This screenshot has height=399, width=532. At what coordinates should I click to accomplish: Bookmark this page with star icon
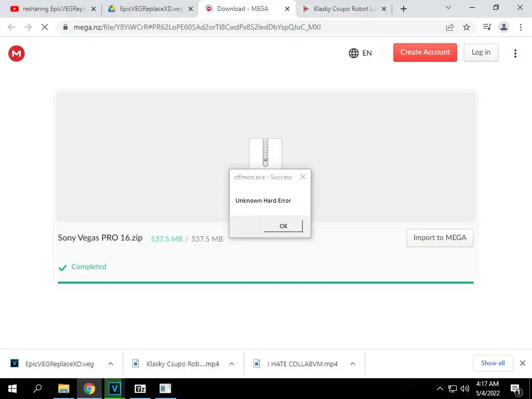coord(467,27)
